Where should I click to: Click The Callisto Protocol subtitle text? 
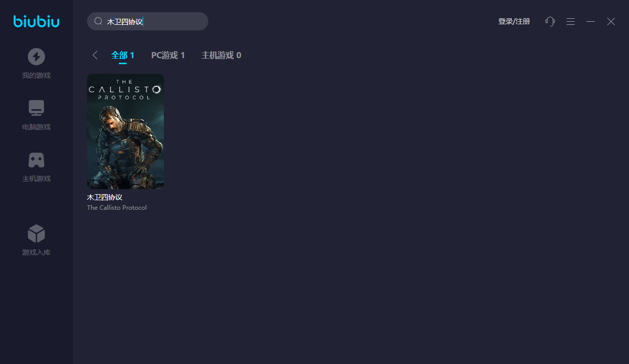point(117,207)
